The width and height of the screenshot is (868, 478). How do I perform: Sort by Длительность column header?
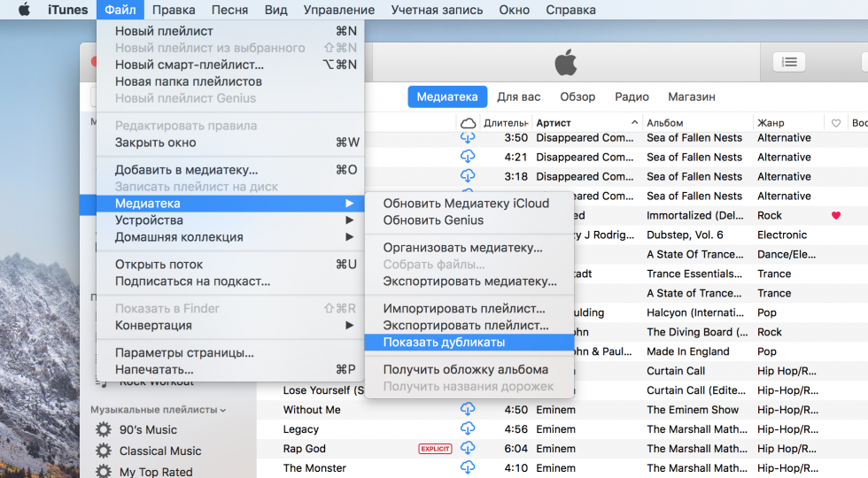tap(506, 123)
